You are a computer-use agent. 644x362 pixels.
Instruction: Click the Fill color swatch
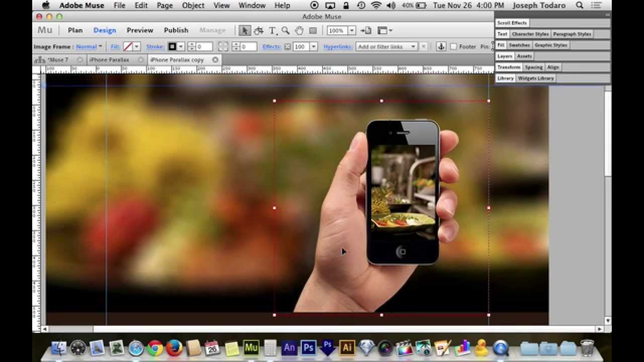[128, 47]
